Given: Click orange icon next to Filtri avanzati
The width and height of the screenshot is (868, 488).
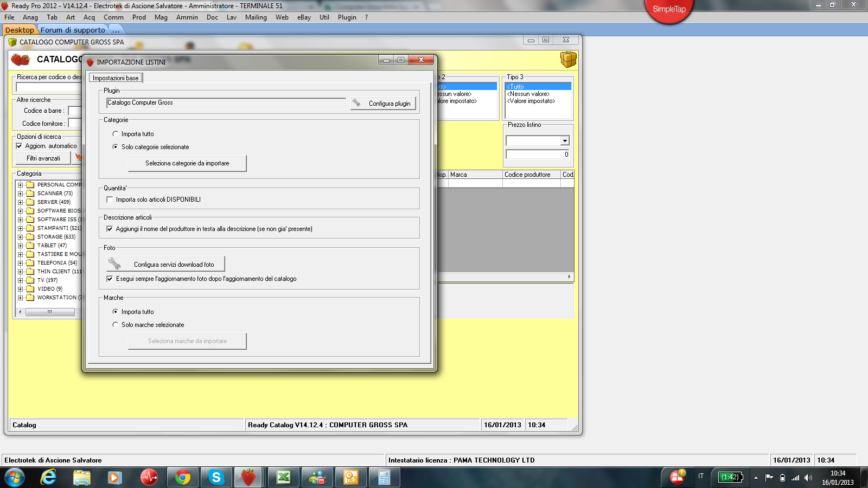Looking at the screenshot, I should point(78,158).
